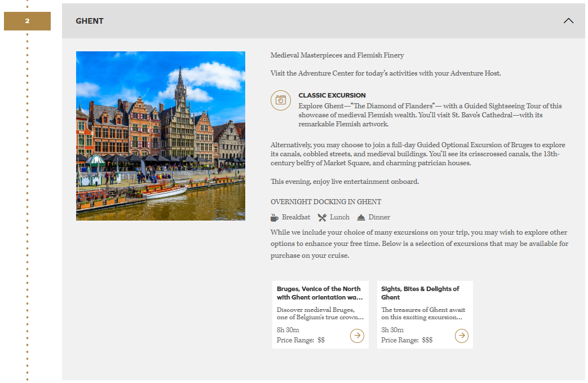This screenshot has width=588, height=383.
Task: Select the day 2 itinerary marker
Action: click(27, 21)
